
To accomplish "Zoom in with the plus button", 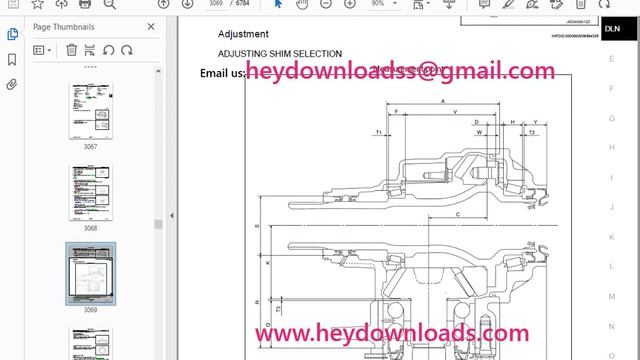I will pyautogui.click(x=350, y=4).
